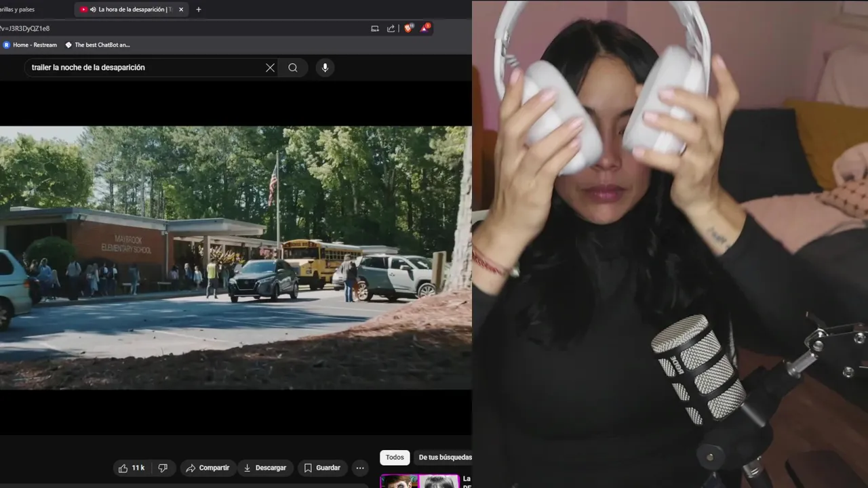Close the 'La hora de la desaparición' tab
The image size is (868, 488).
tap(181, 9)
